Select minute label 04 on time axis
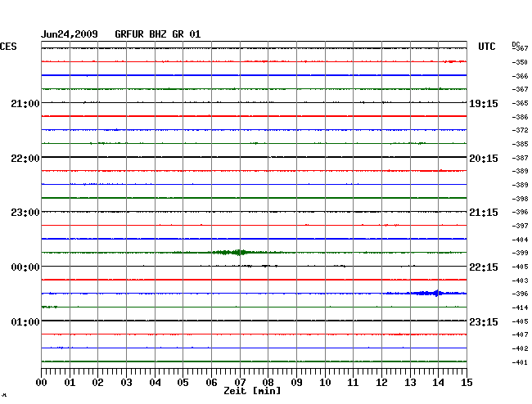532x404 pixels. (155, 383)
